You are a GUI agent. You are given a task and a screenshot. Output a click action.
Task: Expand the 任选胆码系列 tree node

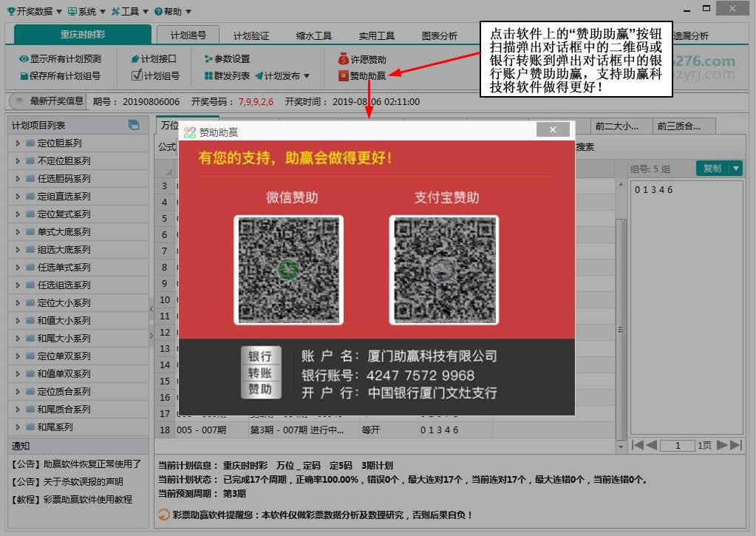tap(17, 179)
